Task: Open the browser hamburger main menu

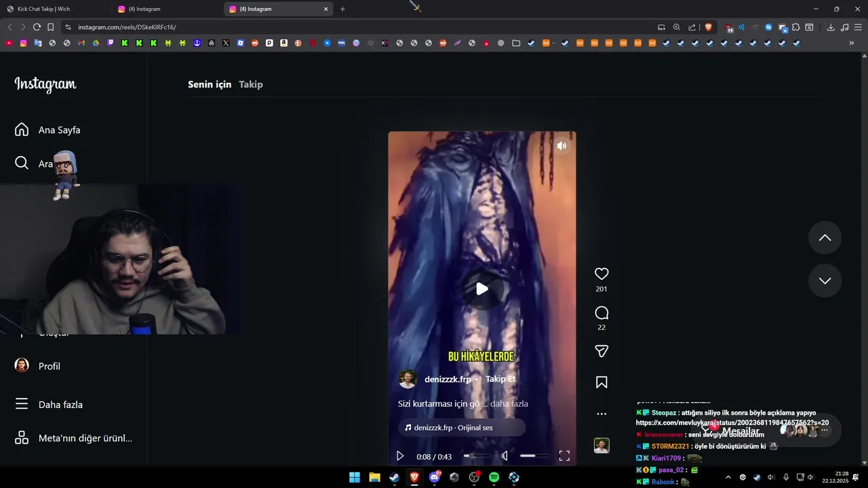Action: click(858, 27)
